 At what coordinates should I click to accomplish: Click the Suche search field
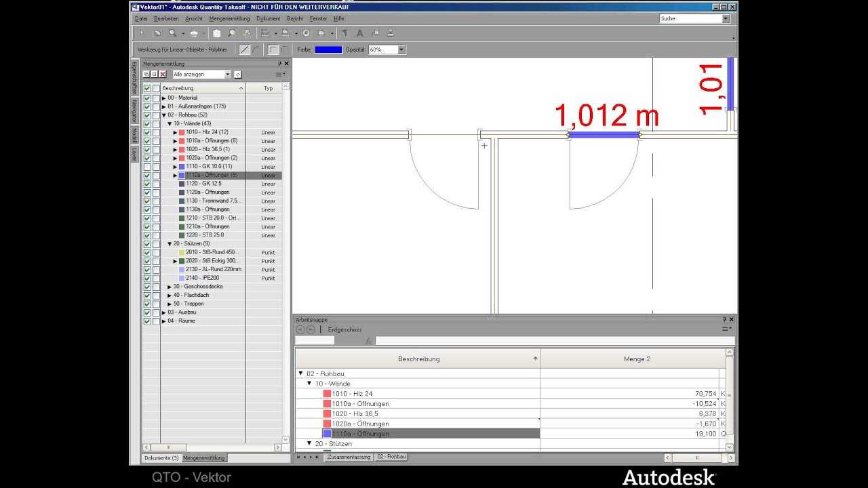[690, 19]
